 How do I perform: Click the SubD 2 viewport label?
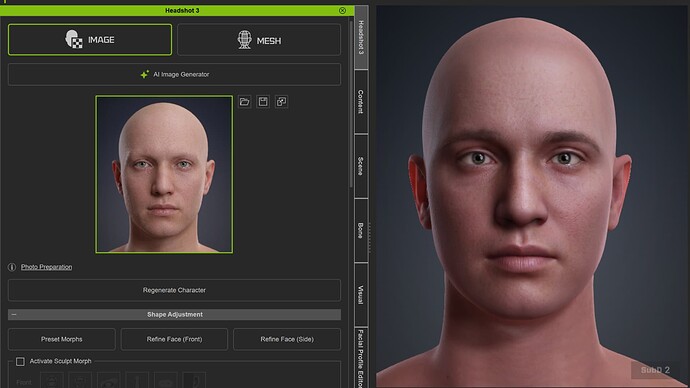(x=655, y=370)
